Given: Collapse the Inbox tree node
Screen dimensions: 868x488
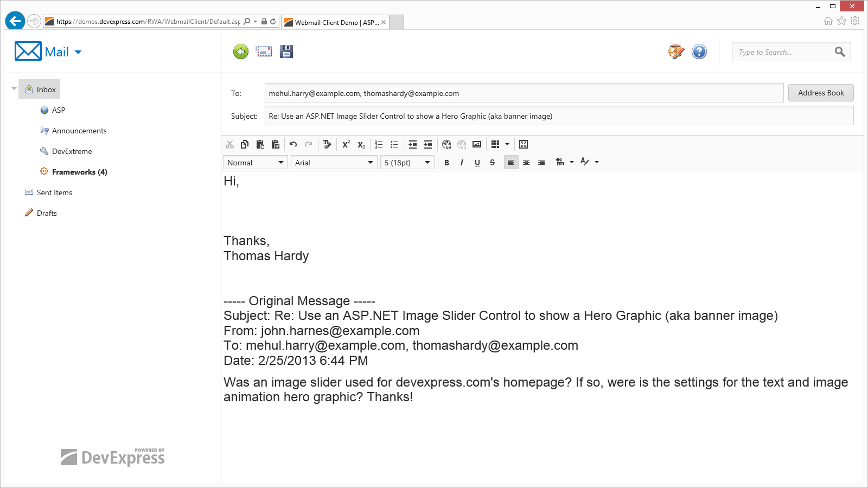Looking at the screenshot, I should (x=14, y=88).
